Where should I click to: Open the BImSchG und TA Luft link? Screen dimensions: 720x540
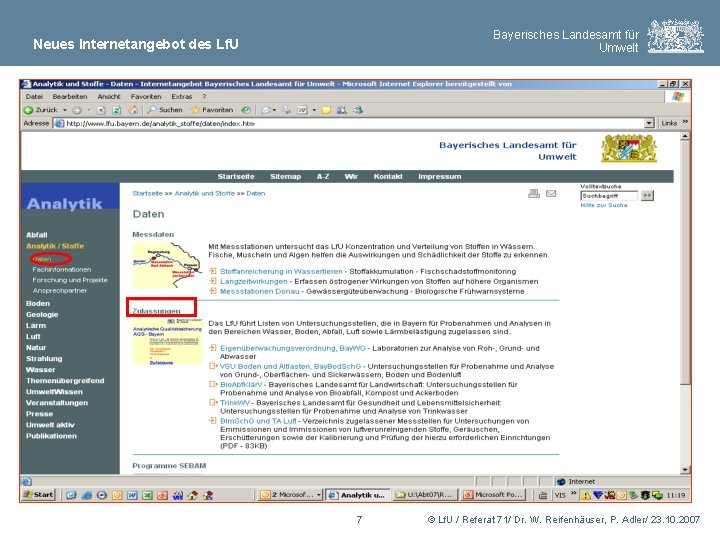click(259, 421)
